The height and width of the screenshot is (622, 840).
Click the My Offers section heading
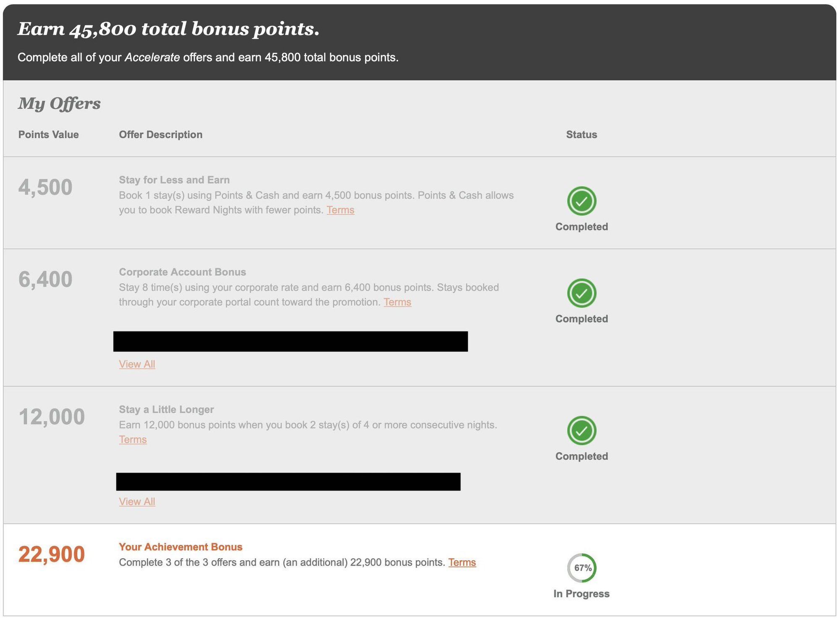[59, 103]
